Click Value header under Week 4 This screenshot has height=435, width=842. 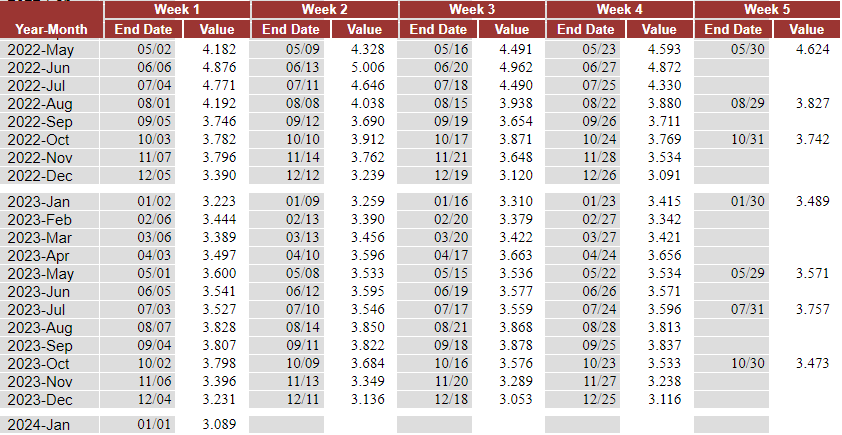tap(659, 29)
